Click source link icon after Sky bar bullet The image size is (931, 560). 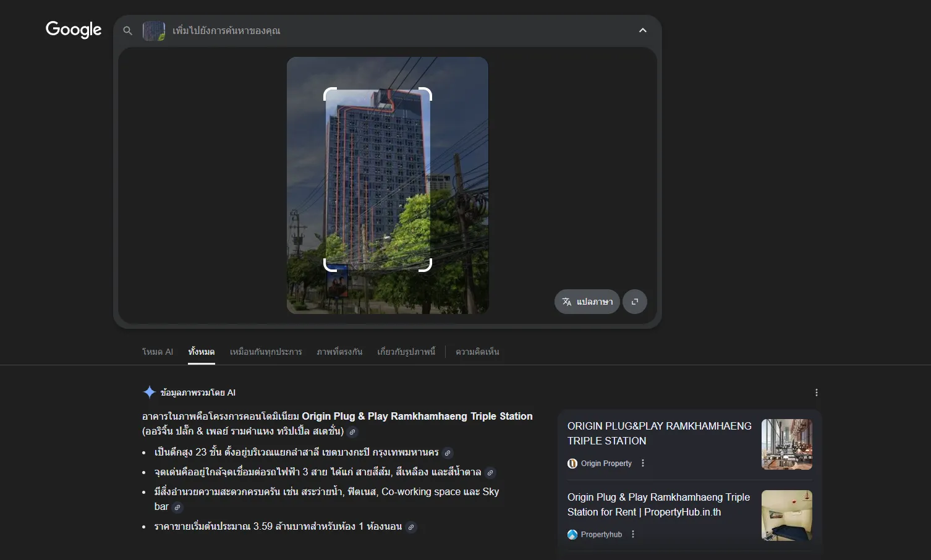point(177,507)
